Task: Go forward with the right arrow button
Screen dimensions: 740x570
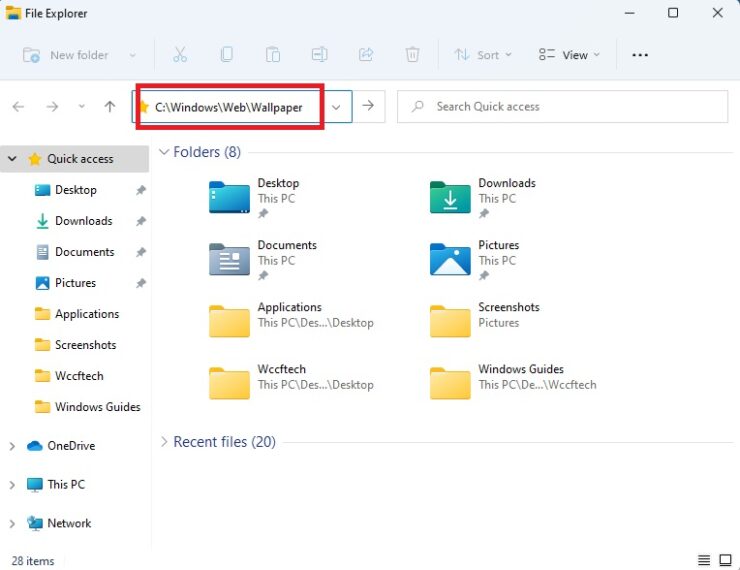Action: [52, 107]
